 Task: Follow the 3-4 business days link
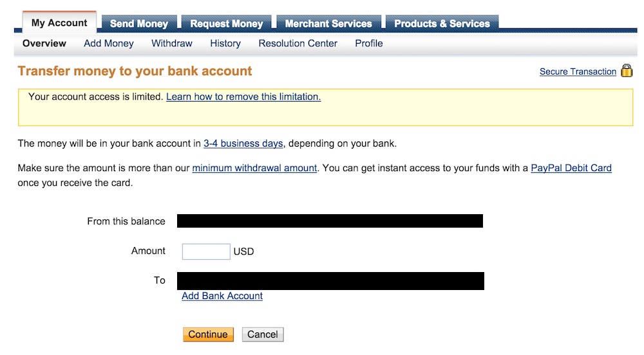pos(243,143)
